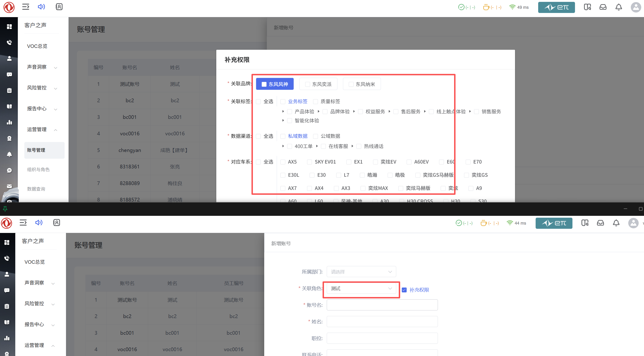
Task: Uncheck the 补充权限 checkbox
Action: [404, 290]
